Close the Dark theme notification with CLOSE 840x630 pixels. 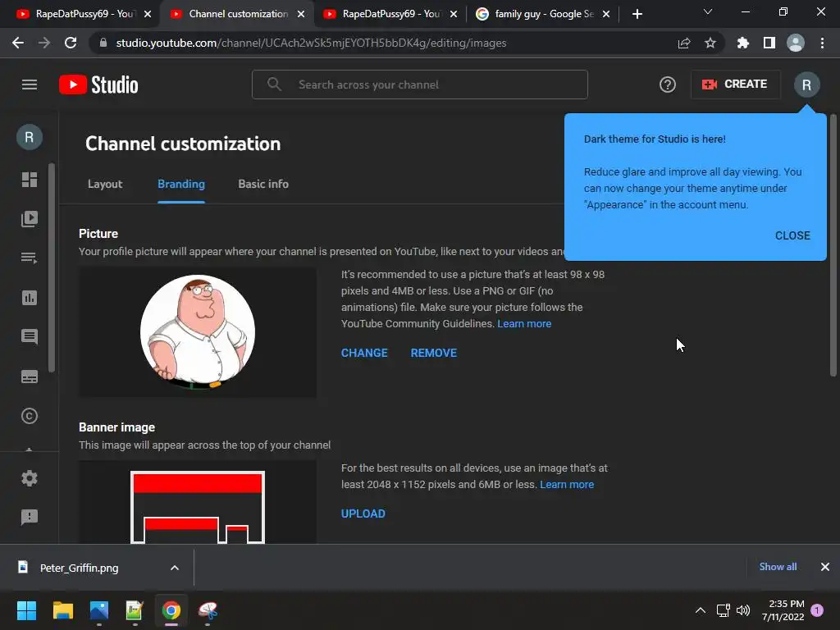[792, 235]
